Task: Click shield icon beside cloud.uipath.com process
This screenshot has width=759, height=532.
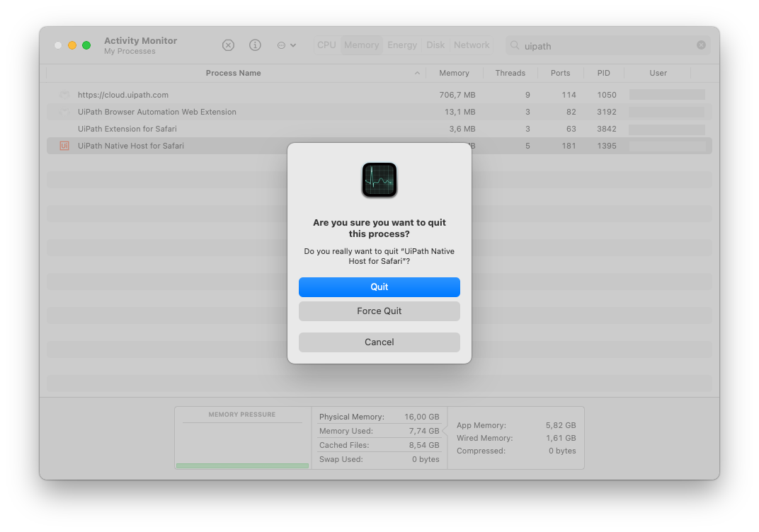Action: point(64,95)
